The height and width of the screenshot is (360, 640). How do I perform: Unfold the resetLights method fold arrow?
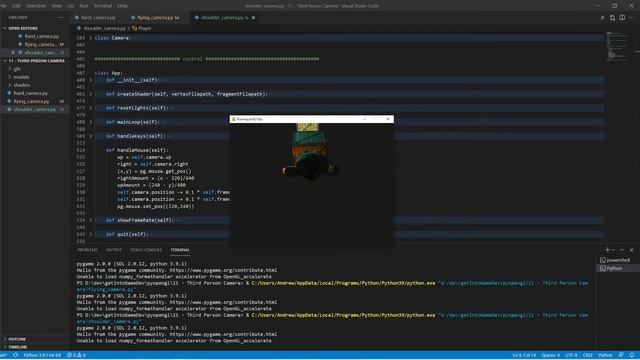click(x=91, y=108)
